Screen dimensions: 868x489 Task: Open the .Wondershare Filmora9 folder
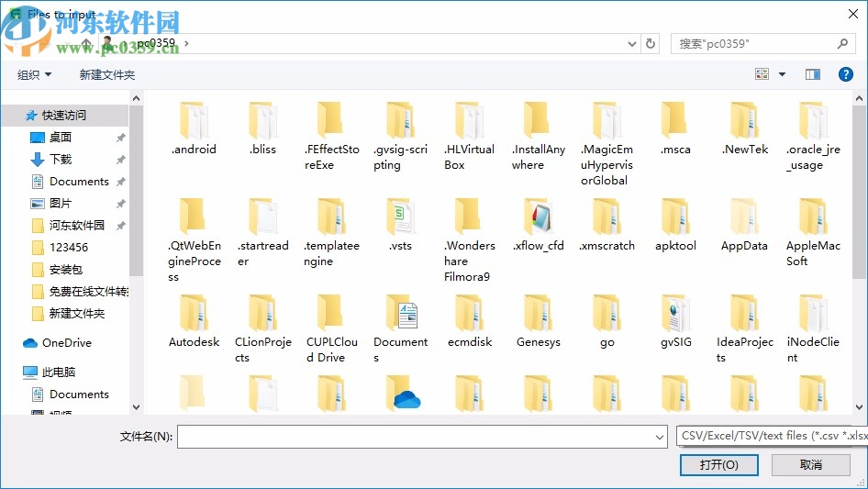tap(469, 240)
